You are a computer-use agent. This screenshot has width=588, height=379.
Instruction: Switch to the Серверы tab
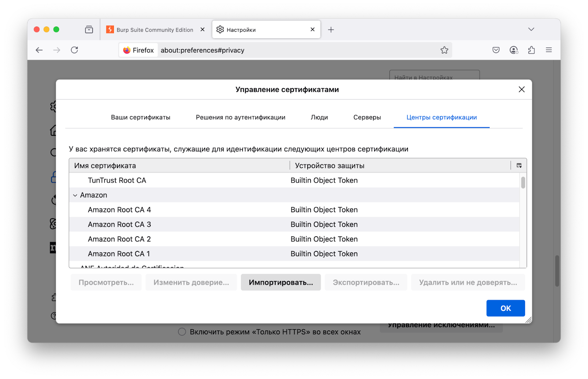[x=367, y=117]
